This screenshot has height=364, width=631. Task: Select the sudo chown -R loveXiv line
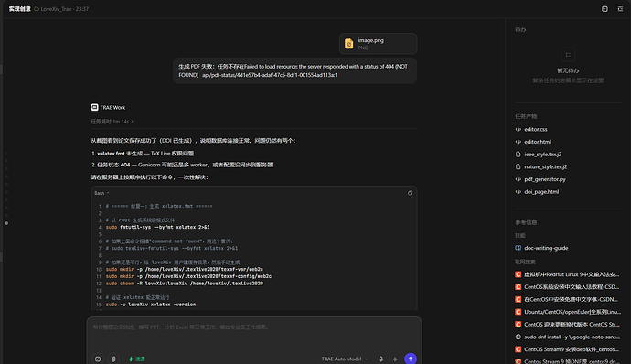coord(185,284)
